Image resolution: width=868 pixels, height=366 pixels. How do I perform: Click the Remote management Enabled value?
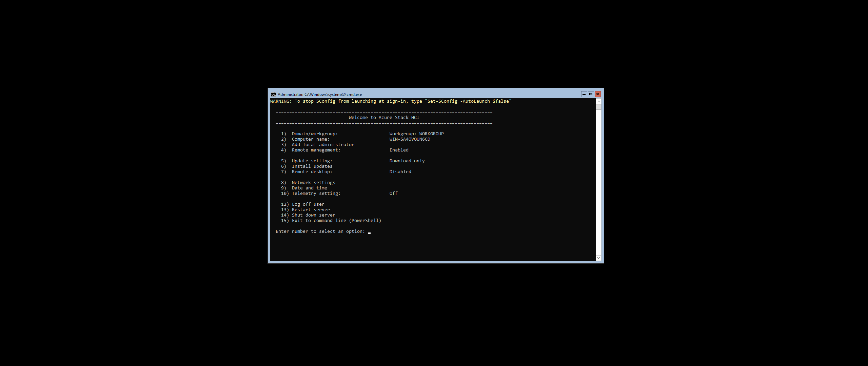pos(399,150)
